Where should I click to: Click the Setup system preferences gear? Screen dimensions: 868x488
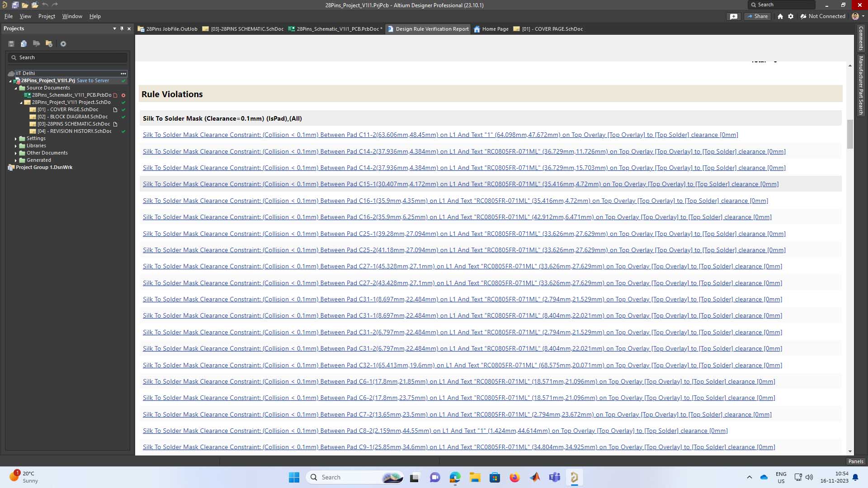click(790, 16)
